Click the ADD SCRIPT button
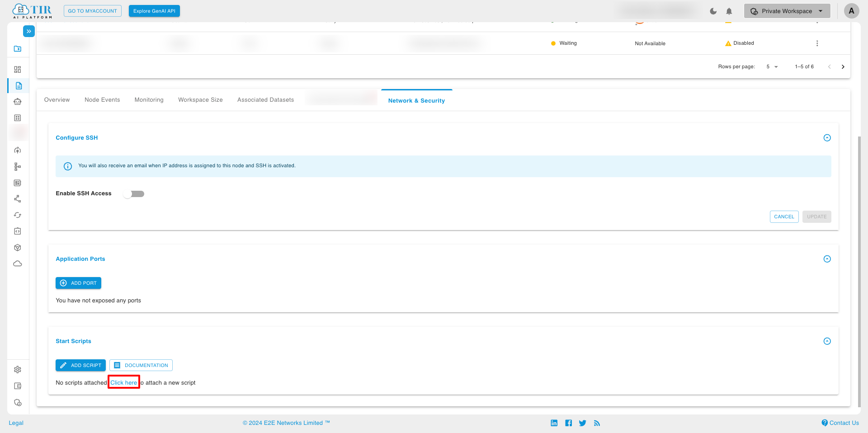The image size is (868, 433). pos(80,366)
